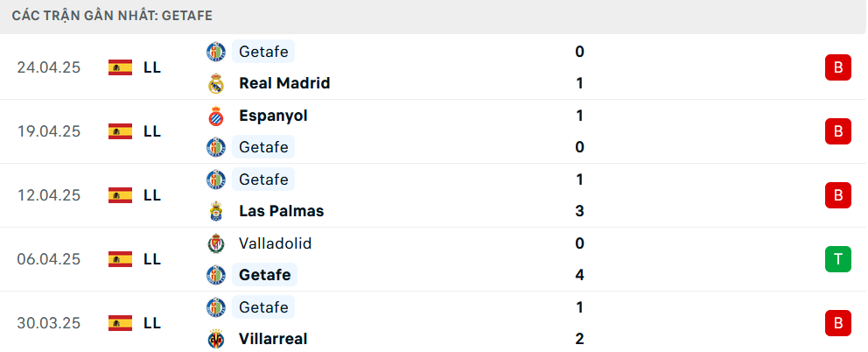Click the green T result badge
The width and height of the screenshot is (868, 352).
(838, 259)
